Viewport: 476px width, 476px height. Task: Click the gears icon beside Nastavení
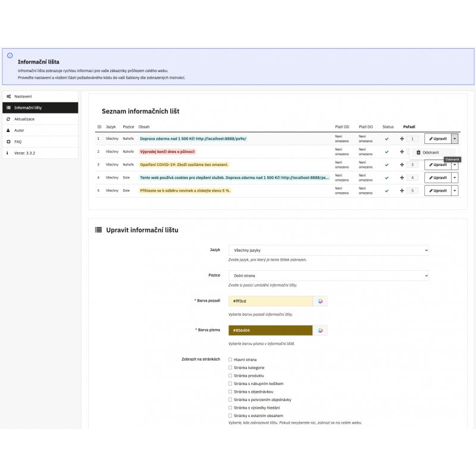(8, 96)
